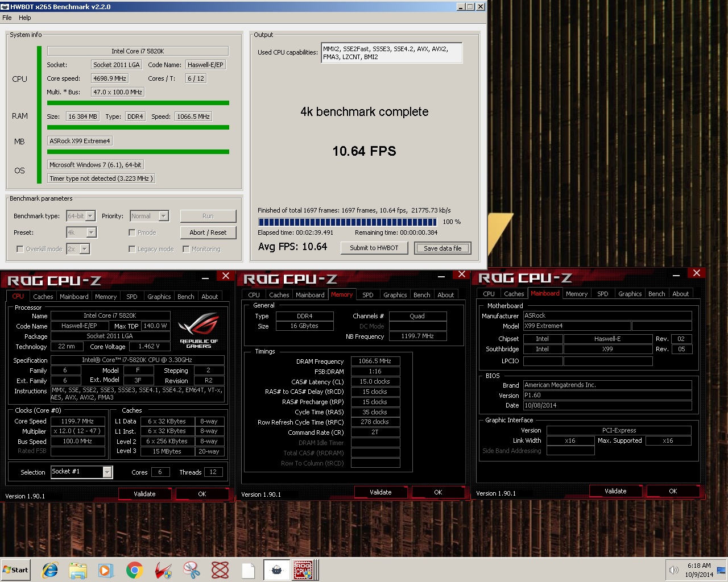Screen dimensions: 728x582
Task: Click the ASRock X99 Extreme4 motherboard field
Action: coord(80,141)
